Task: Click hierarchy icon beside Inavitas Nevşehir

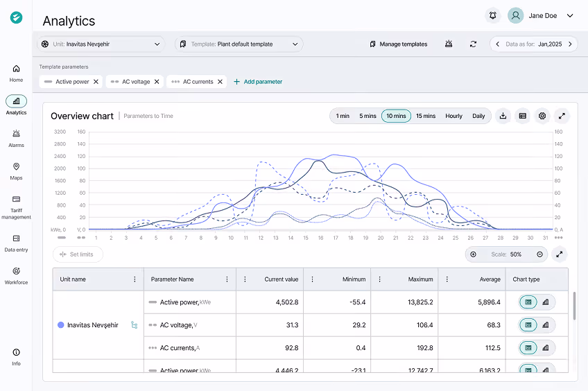Action: tap(134, 325)
